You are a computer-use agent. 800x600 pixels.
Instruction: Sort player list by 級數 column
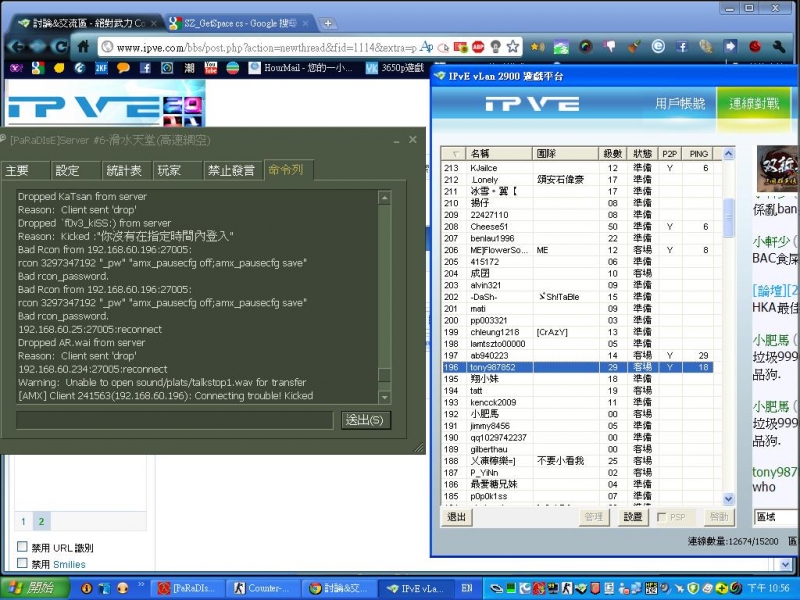coord(612,154)
